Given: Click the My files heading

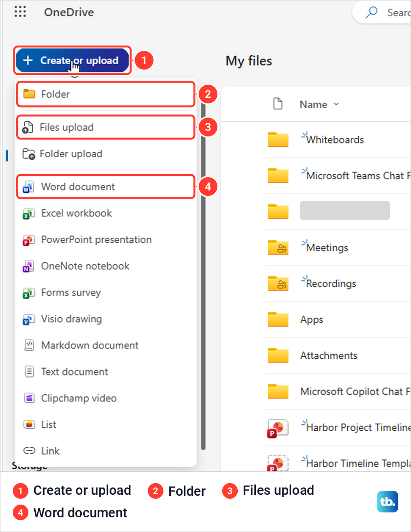Looking at the screenshot, I should point(249,61).
